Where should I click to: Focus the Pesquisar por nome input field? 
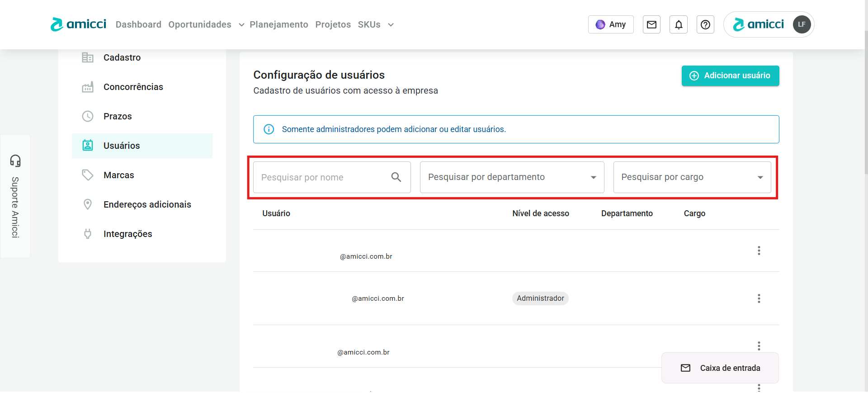[x=321, y=177]
